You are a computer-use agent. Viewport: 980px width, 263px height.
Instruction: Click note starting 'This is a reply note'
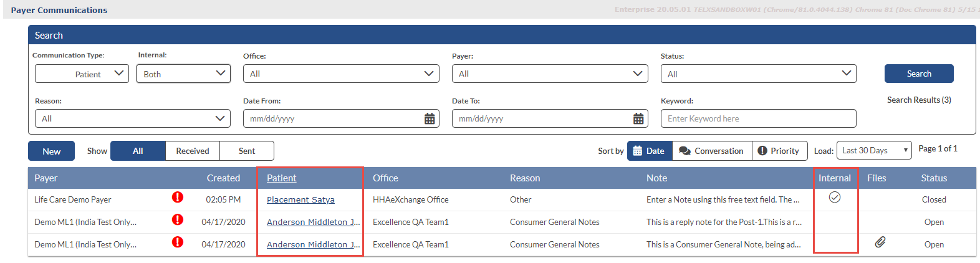click(724, 222)
